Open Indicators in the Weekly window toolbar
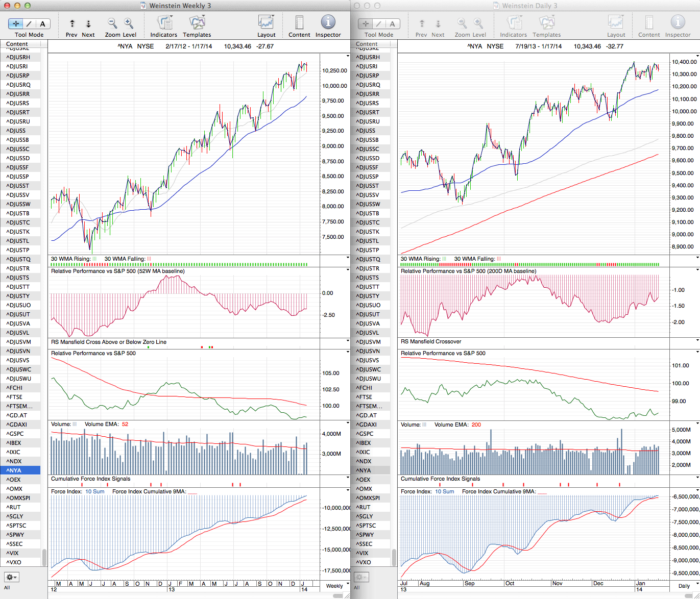The image size is (700, 599). pos(164,23)
